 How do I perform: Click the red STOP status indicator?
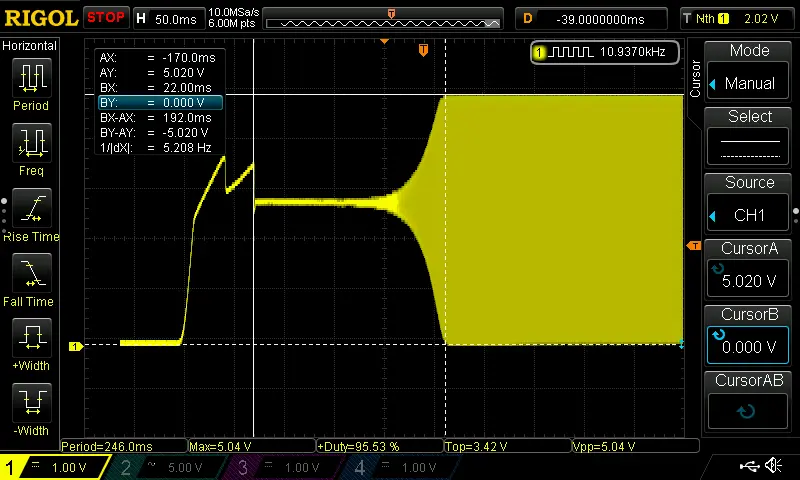(x=105, y=18)
